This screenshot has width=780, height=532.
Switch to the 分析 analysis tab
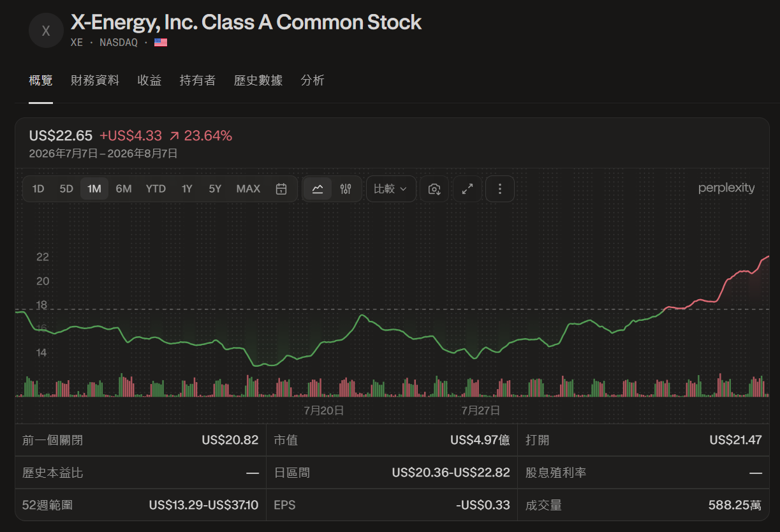point(313,80)
